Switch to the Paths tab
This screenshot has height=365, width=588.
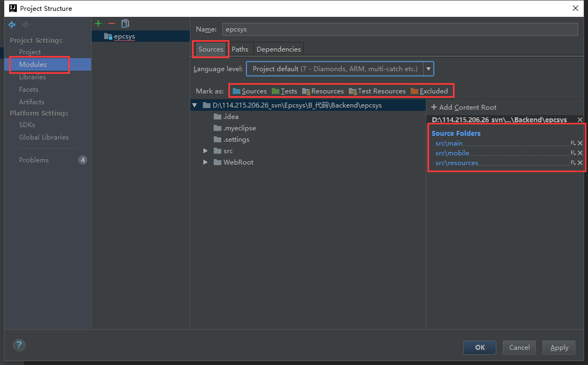(x=240, y=49)
